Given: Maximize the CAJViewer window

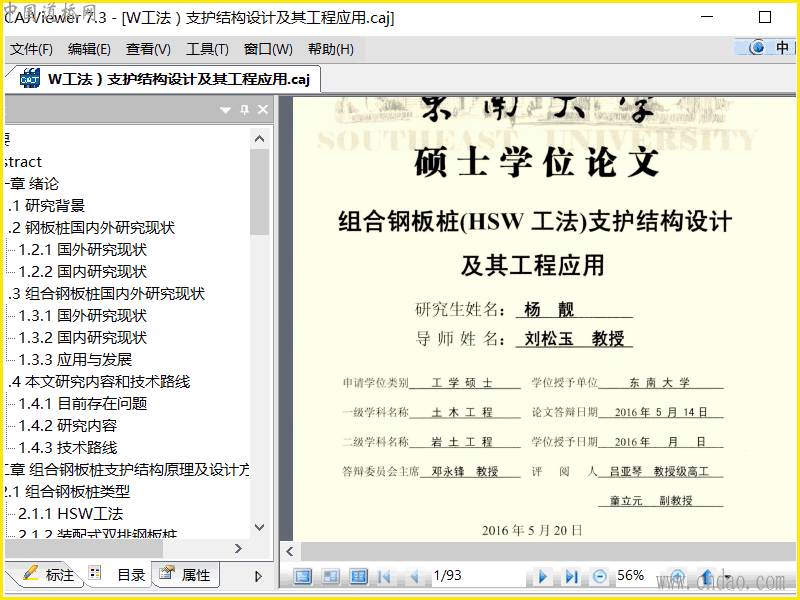Looking at the screenshot, I should pos(765,17).
